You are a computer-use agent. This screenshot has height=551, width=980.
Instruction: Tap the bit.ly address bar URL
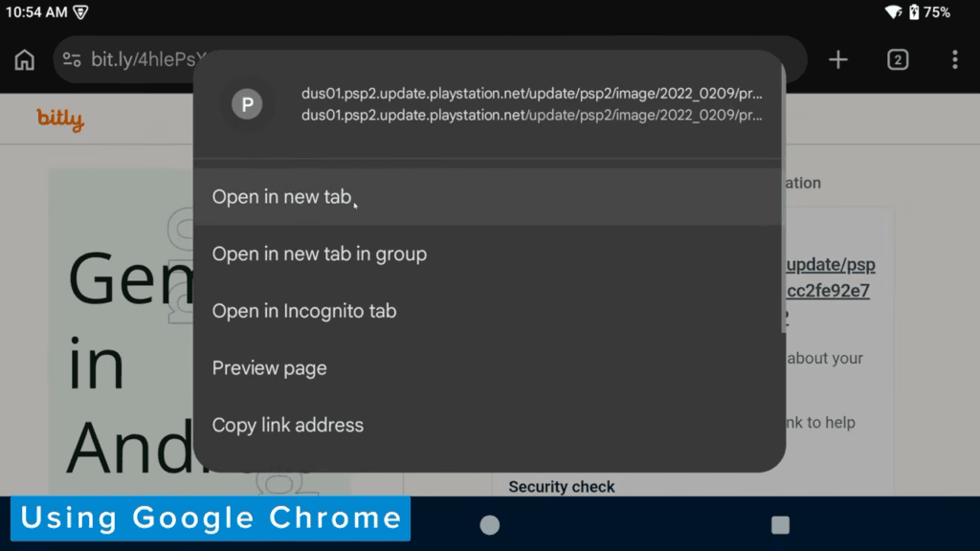[x=148, y=59]
